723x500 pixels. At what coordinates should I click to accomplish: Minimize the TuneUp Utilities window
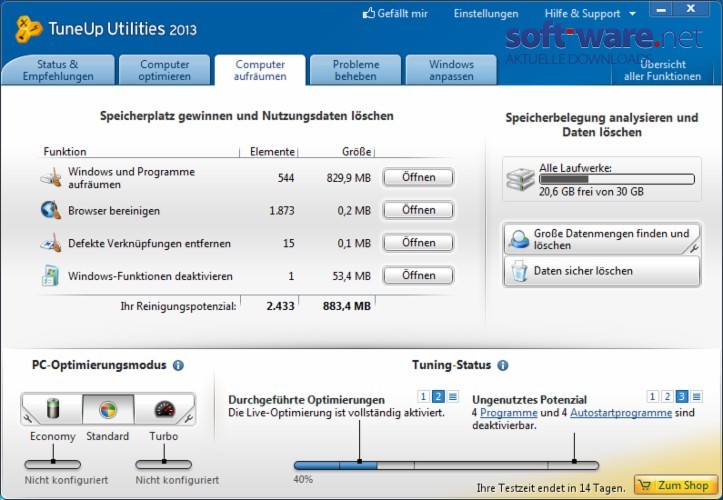[x=661, y=10]
